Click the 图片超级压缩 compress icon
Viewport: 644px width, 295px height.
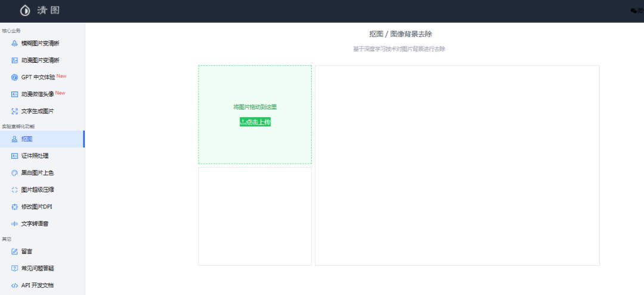click(15, 190)
